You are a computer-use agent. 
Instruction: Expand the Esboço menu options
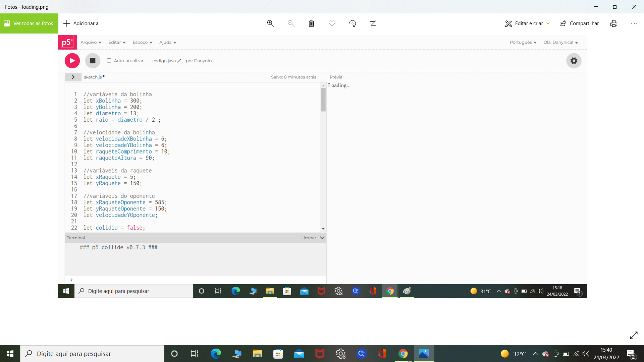143,42
